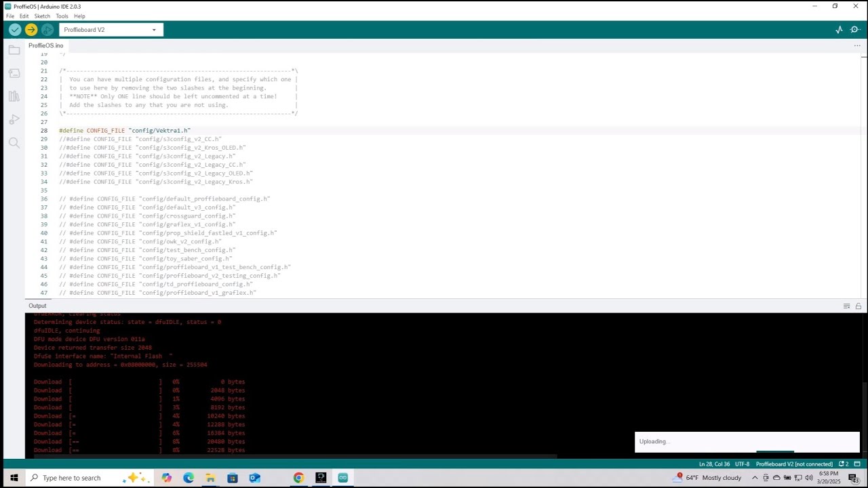Click the config/crossguard_config.h line
This screenshot has height=488, width=868.
click(x=147, y=216)
